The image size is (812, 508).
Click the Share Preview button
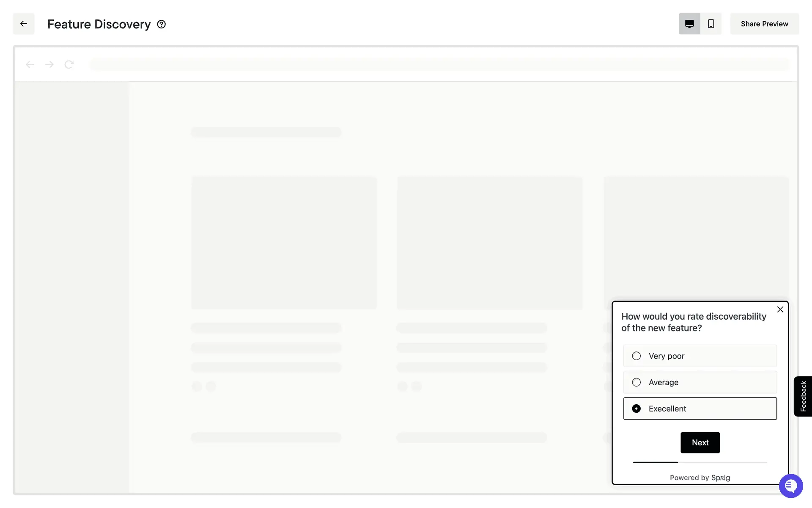point(764,24)
